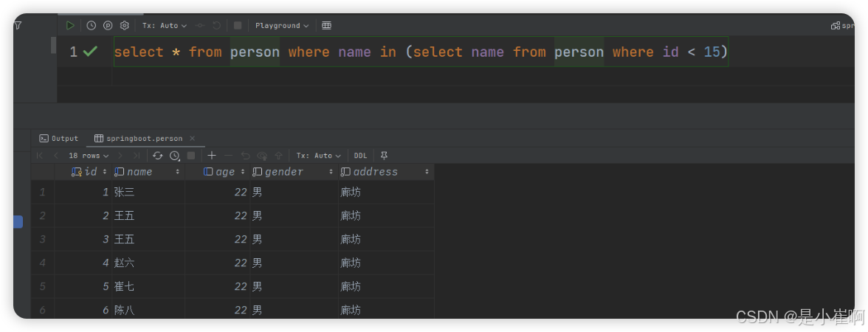Open Tx: Auto dropdown in editor toolbar
This screenshot has width=868, height=332.
point(165,25)
